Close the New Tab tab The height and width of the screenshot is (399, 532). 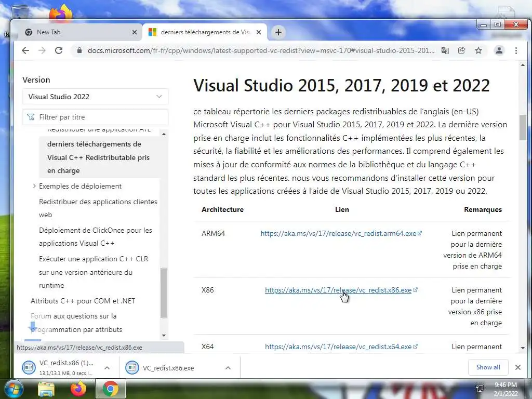[135, 32]
